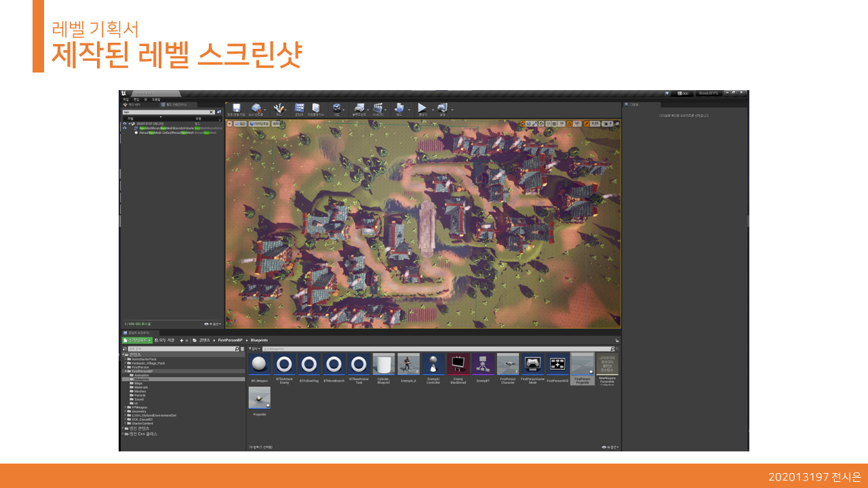Toggle surface snapping in viewport
This screenshot has height=488, width=868.
pos(549,124)
